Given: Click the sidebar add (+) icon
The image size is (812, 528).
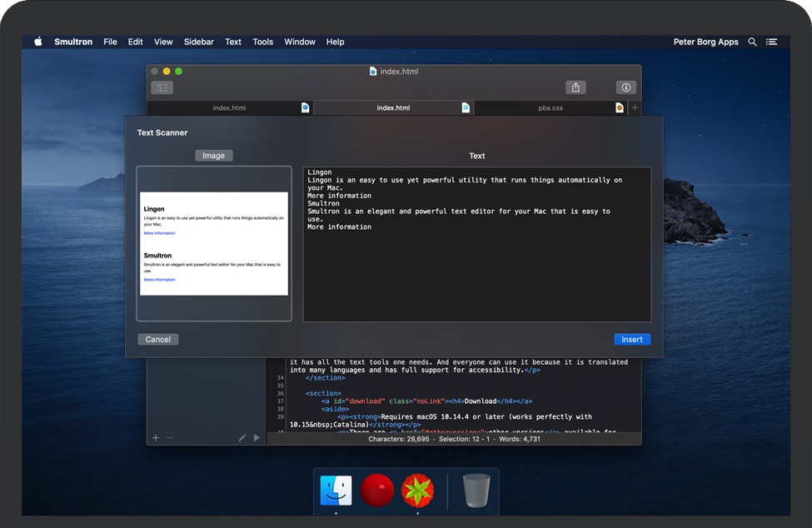Looking at the screenshot, I should 156,437.
